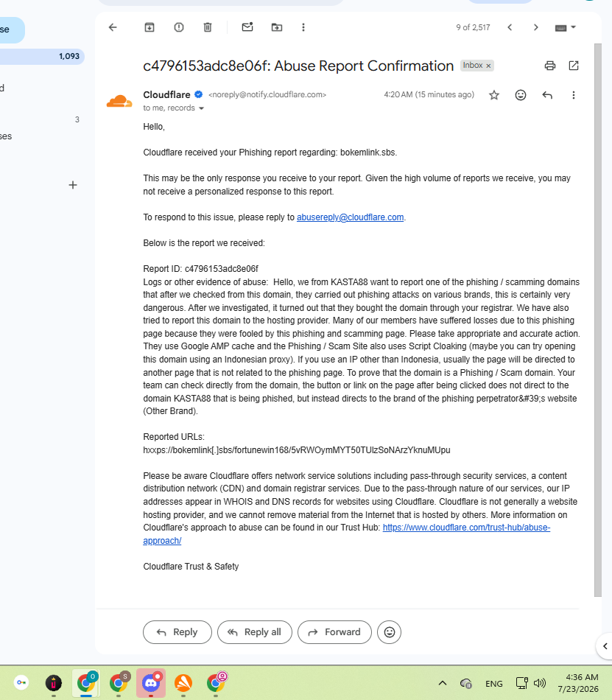Image resolution: width=612 pixels, height=700 pixels.
Task: Open the message's three-dot more options
Action: pyautogui.click(x=574, y=95)
